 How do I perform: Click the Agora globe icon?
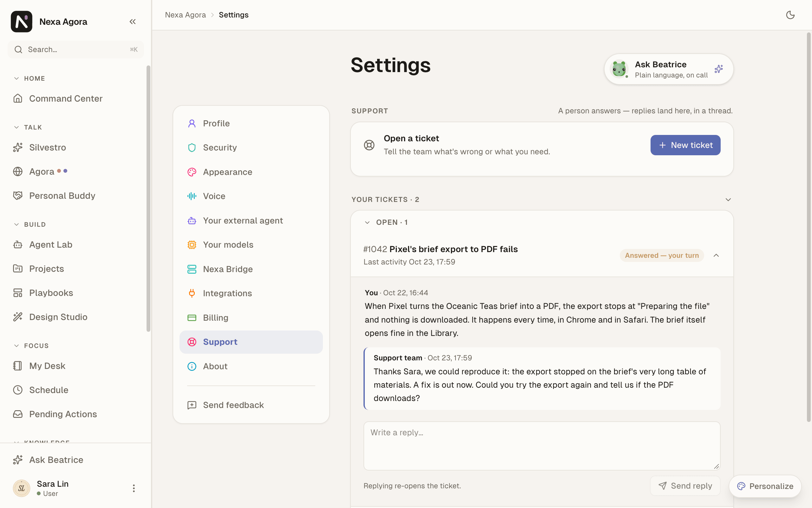coord(18,171)
